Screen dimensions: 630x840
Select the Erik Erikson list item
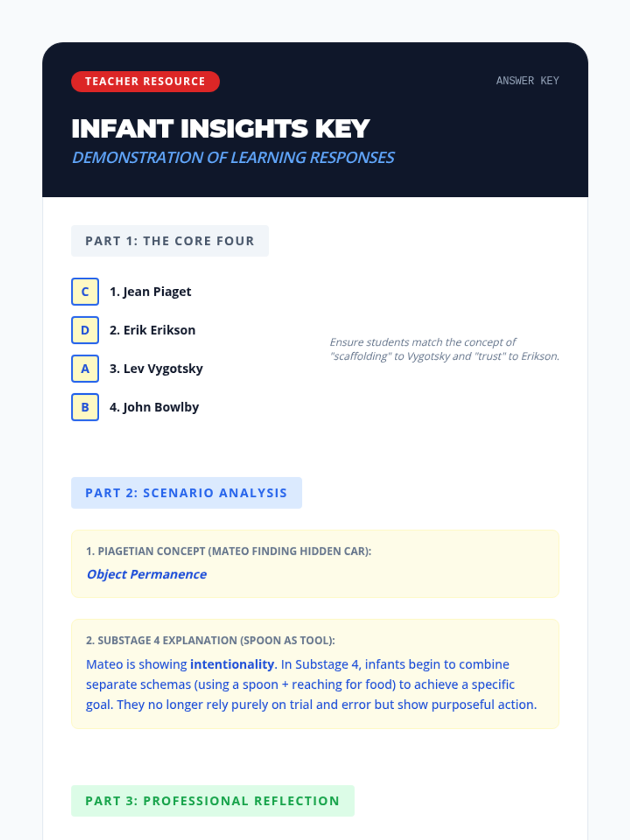[x=152, y=330]
